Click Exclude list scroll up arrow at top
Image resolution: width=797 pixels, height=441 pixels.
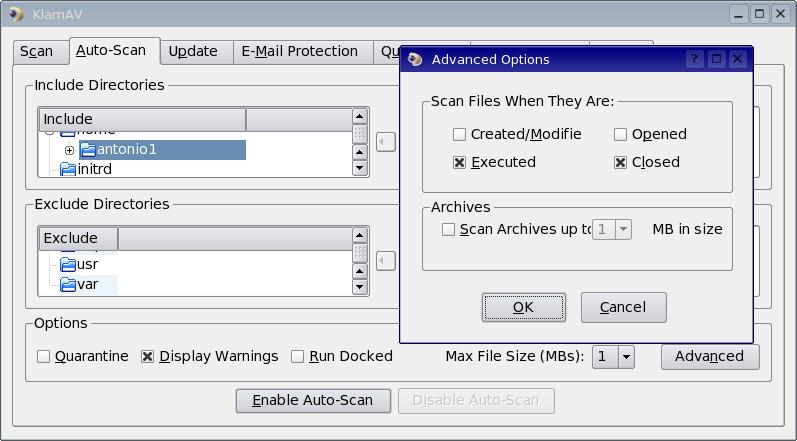click(x=359, y=235)
